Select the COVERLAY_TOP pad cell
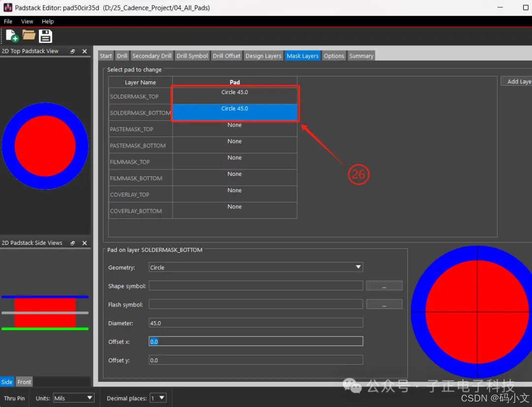This screenshot has height=407, width=532. point(235,194)
